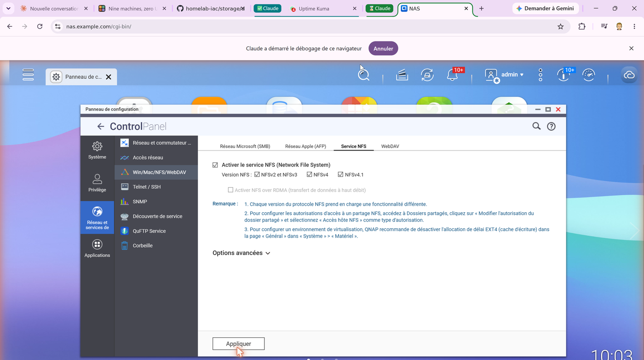This screenshot has width=644, height=360.
Task: Switch to homelab-iac/storage browser tab
Action: 212,8
